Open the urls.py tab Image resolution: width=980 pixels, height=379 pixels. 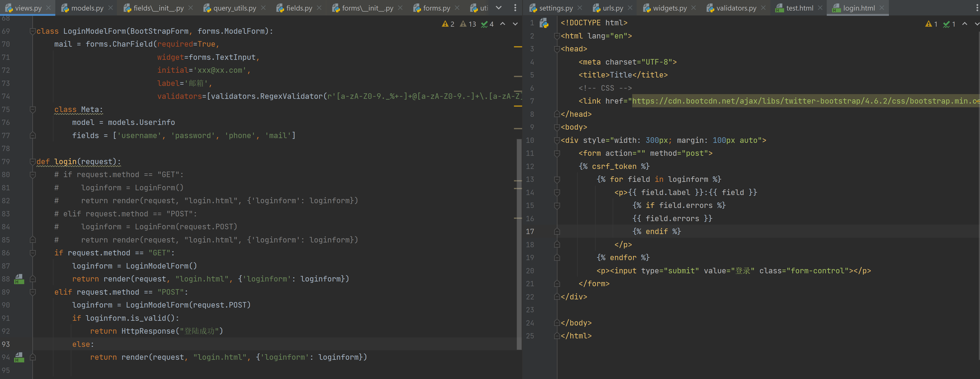(612, 8)
